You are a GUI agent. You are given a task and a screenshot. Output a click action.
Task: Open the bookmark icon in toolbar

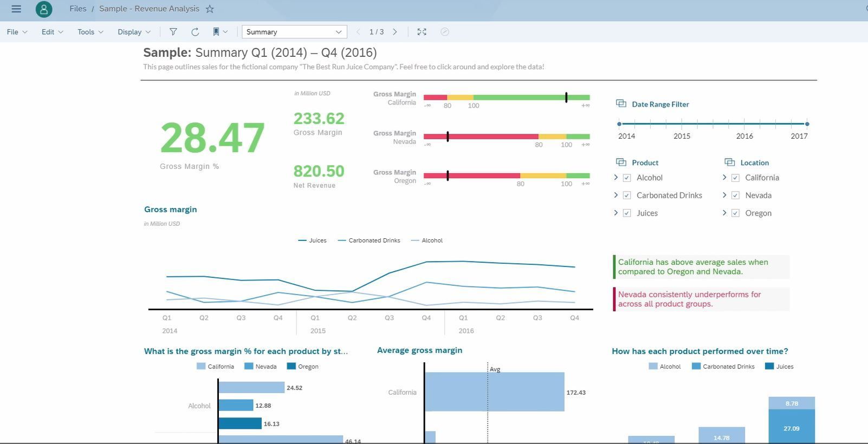[x=216, y=32]
